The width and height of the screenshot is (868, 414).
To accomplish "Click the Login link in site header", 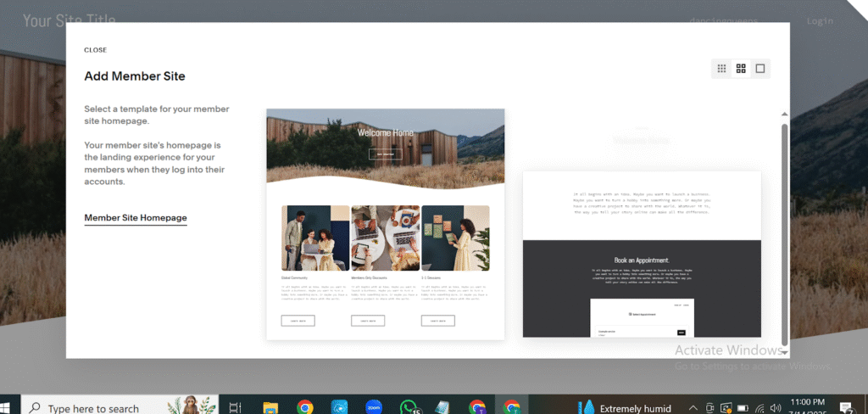I will coord(820,21).
